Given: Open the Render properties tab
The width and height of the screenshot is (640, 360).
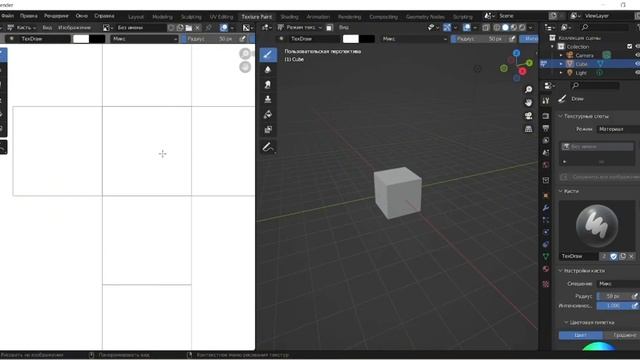Looking at the screenshot, I should [x=546, y=116].
